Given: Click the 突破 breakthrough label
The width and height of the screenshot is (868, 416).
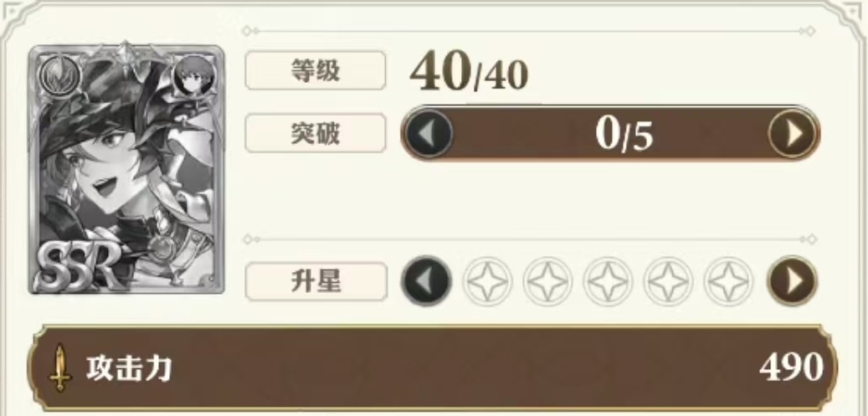Looking at the screenshot, I should (315, 133).
